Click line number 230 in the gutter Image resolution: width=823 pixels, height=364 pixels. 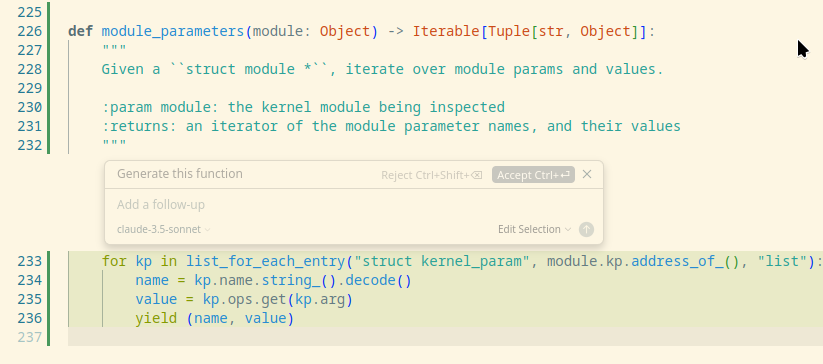coord(29,108)
